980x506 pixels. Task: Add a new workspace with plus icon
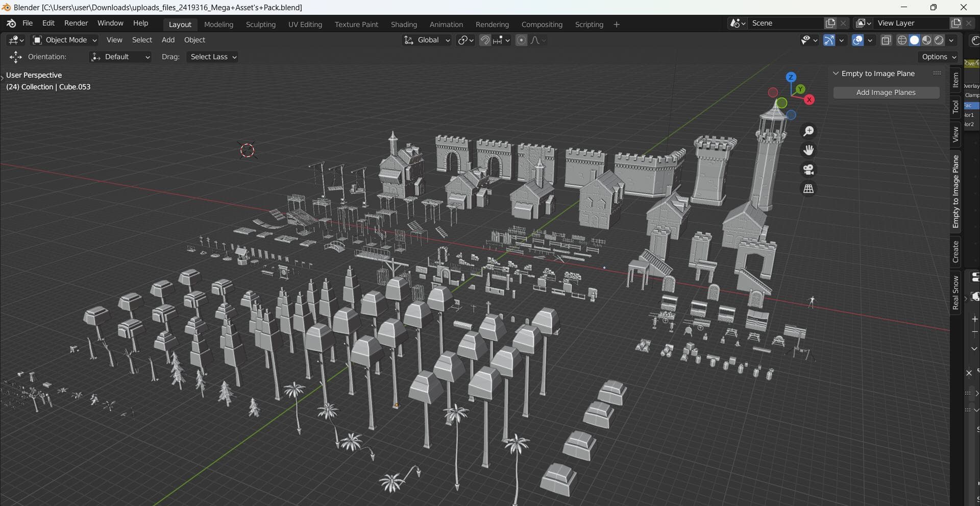[616, 25]
